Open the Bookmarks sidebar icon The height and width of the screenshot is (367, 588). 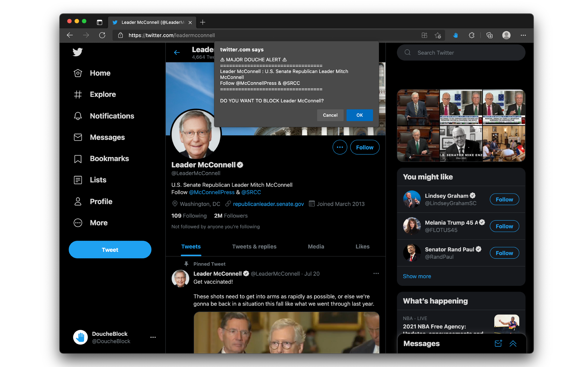[78, 159]
